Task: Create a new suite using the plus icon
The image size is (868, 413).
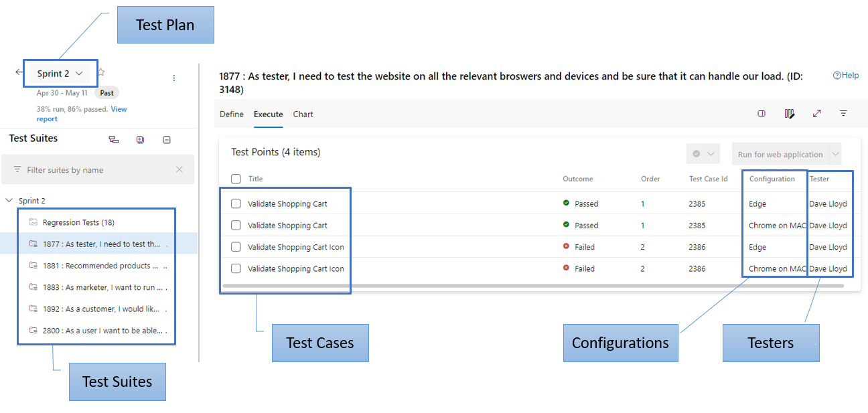Action: [140, 139]
